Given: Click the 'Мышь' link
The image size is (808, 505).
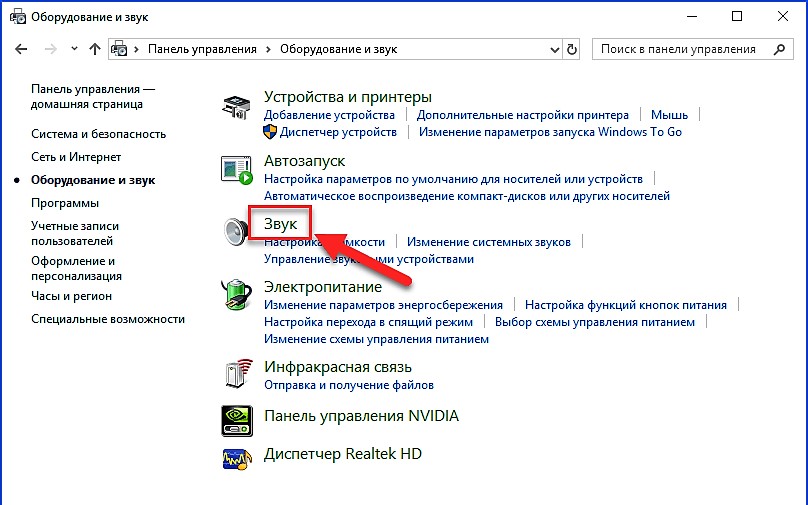Looking at the screenshot, I should 669,115.
